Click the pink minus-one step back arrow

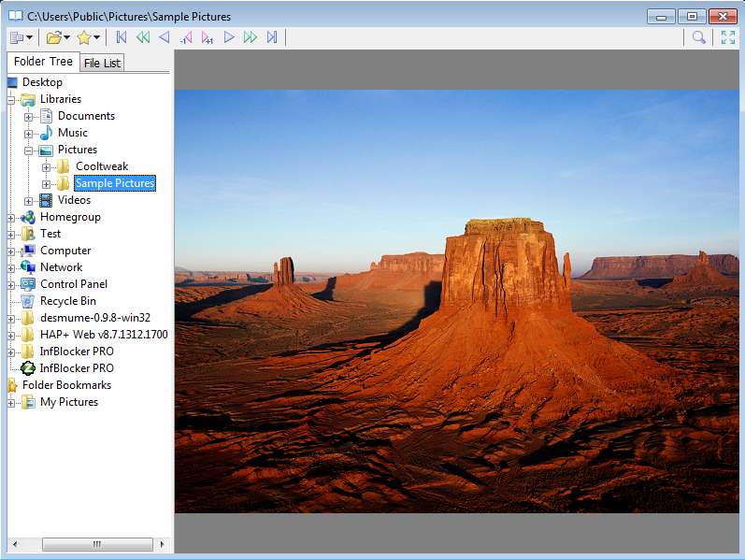pos(186,37)
